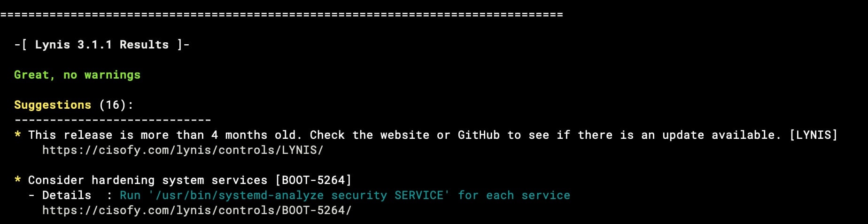The height and width of the screenshot is (224, 868).
Task: Click 'Consider hardening system services' text
Action: 147,180
